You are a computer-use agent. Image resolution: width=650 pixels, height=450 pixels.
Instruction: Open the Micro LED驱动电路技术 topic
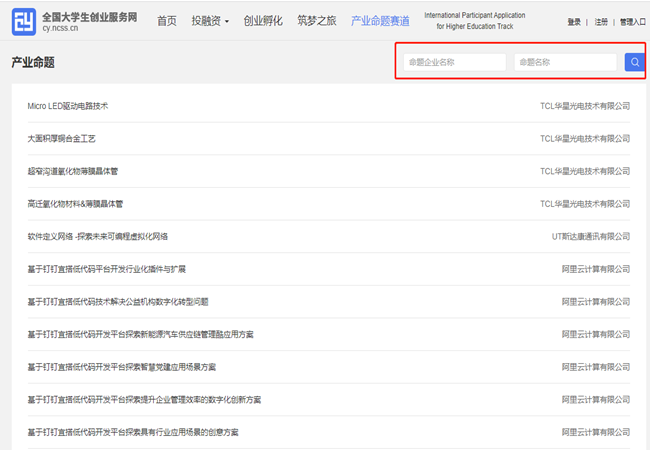[68, 106]
